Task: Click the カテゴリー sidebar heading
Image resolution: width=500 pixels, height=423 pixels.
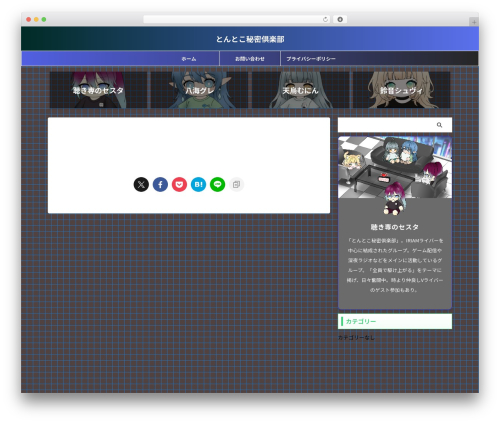Action: tap(395, 321)
